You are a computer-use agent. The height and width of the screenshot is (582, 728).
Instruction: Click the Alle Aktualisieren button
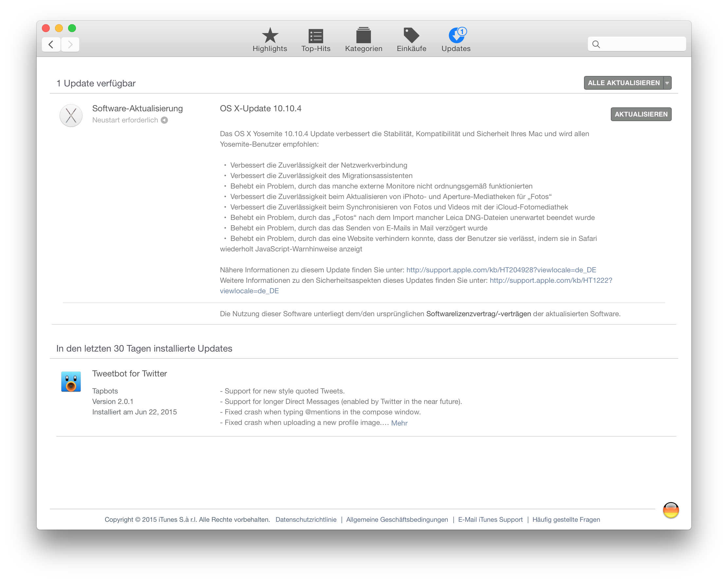[624, 83]
